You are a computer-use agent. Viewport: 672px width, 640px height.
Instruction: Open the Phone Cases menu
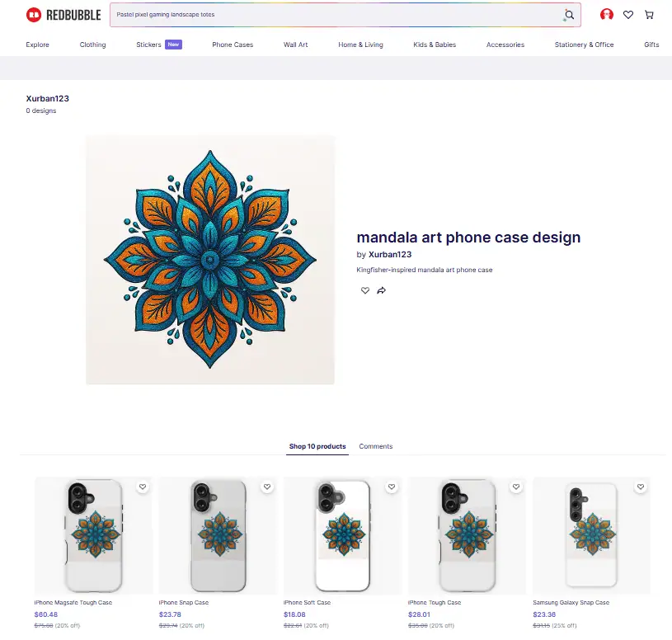(x=233, y=45)
